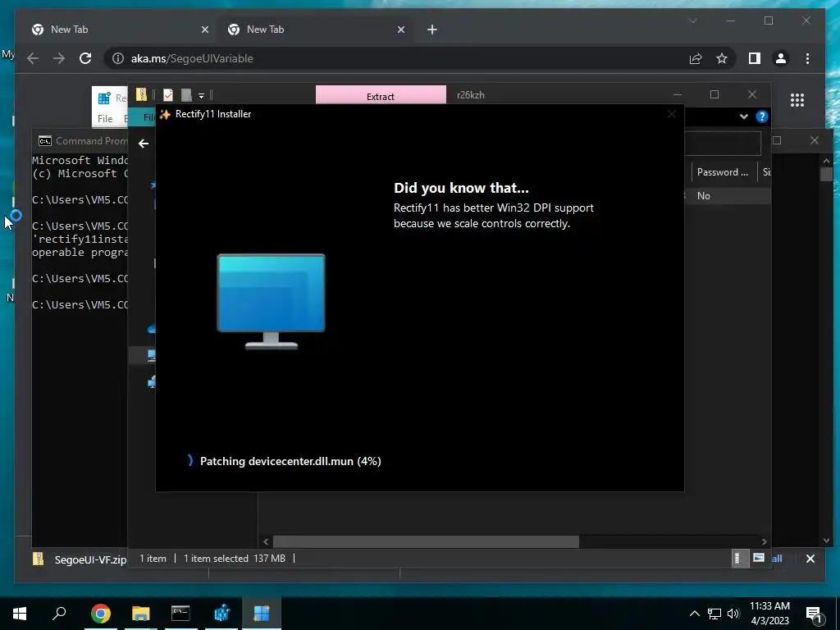Open a new Chrome tab with plus
This screenshot has width=840, height=630.
[x=431, y=30]
